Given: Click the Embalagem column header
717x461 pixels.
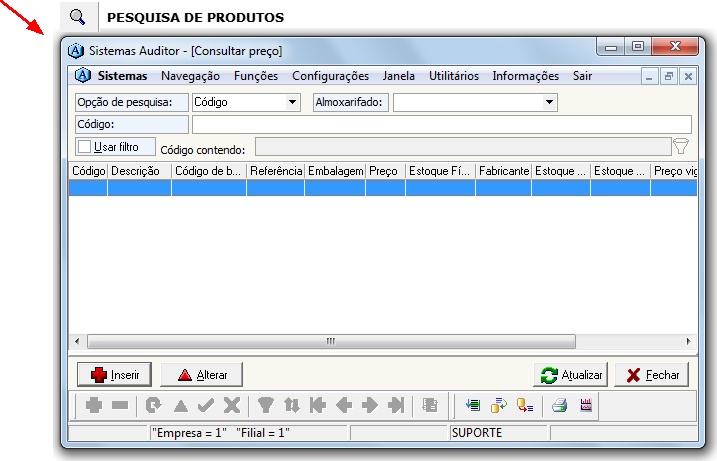Looking at the screenshot, I should (335, 171).
